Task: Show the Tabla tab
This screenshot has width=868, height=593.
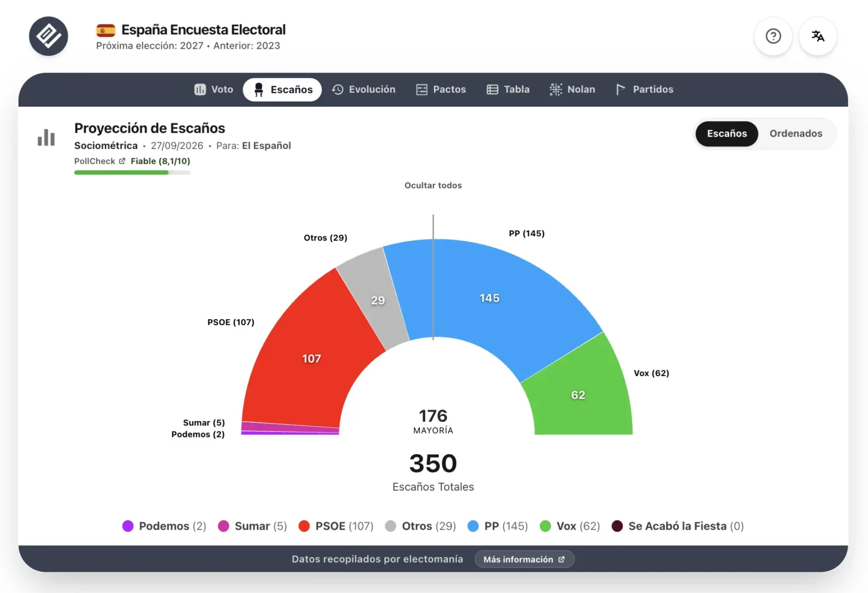Action: click(x=508, y=89)
